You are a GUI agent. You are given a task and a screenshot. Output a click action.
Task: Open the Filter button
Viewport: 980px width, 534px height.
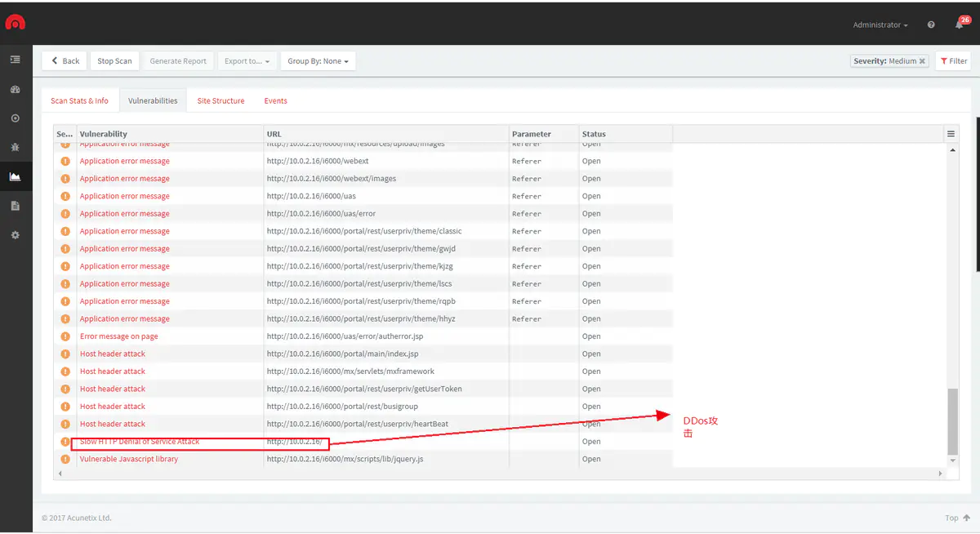(953, 61)
